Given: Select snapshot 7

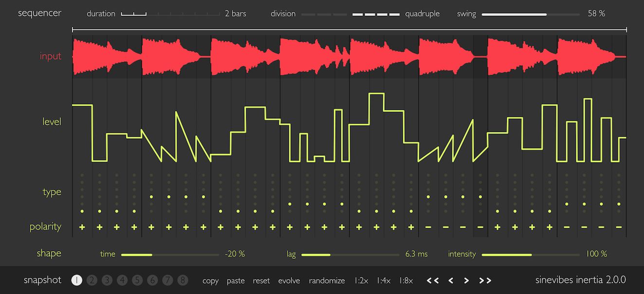Looking at the screenshot, I should 168,280.
